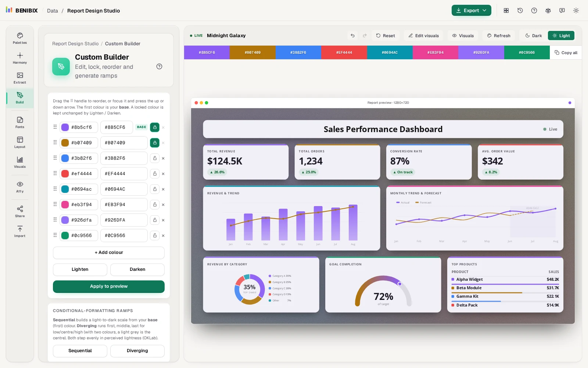Click the help icon beside Custom Builder
The height and width of the screenshot is (368, 588).
click(x=159, y=67)
